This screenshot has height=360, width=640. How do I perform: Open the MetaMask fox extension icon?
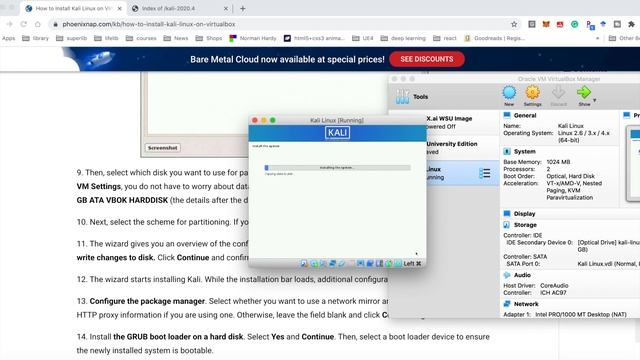click(546, 24)
